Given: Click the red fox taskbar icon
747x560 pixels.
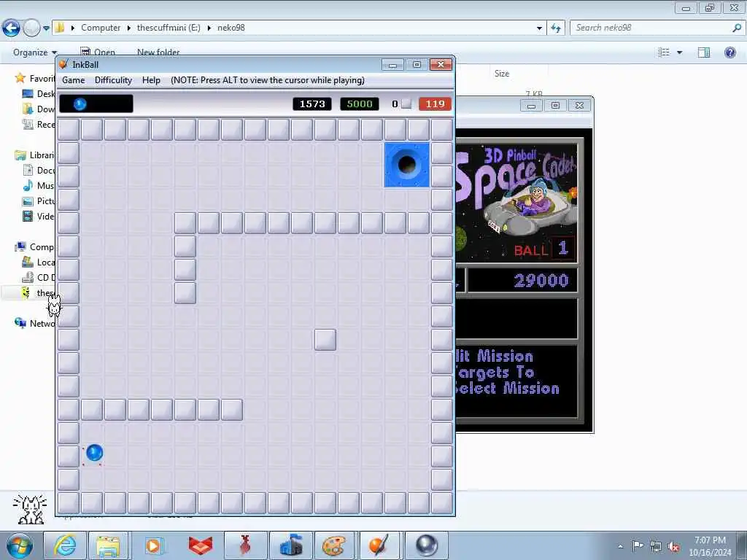Looking at the screenshot, I should point(200,545).
